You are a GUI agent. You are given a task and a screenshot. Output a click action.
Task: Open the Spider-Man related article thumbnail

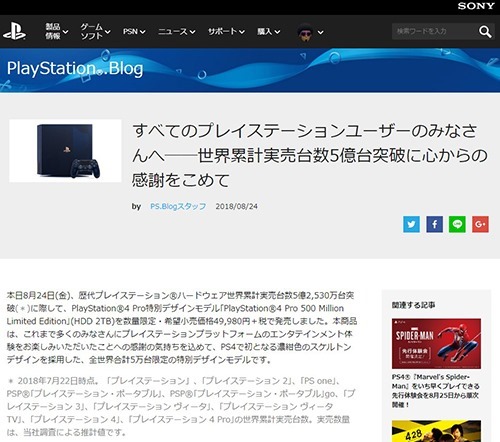(436, 343)
